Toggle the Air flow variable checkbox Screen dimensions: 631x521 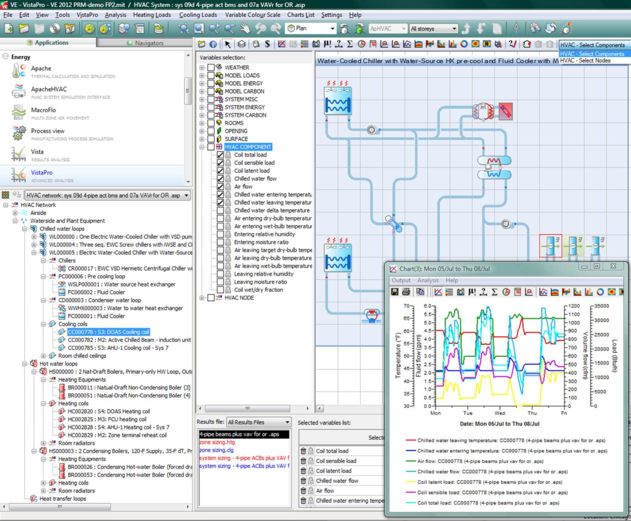click(221, 186)
